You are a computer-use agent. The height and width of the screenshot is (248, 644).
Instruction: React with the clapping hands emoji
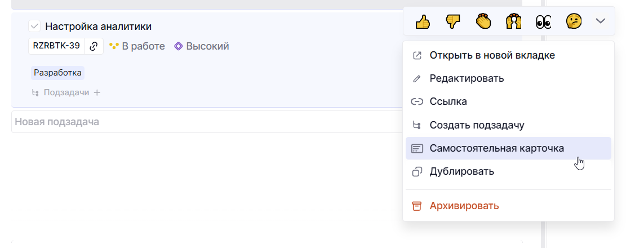483,21
